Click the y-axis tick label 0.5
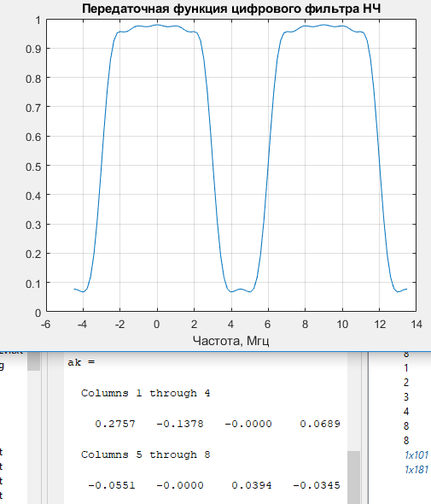 pos(33,167)
